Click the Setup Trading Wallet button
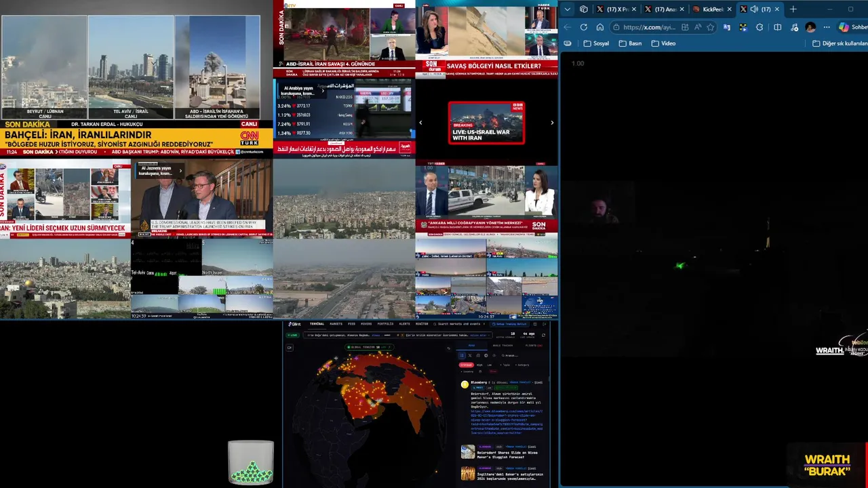Image resolution: width=868 pixels, height=488 pixels. 509,324
